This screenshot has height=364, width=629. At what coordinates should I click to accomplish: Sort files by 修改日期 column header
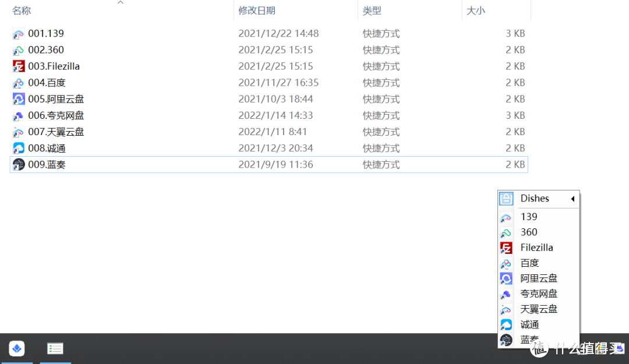point(257,11)
